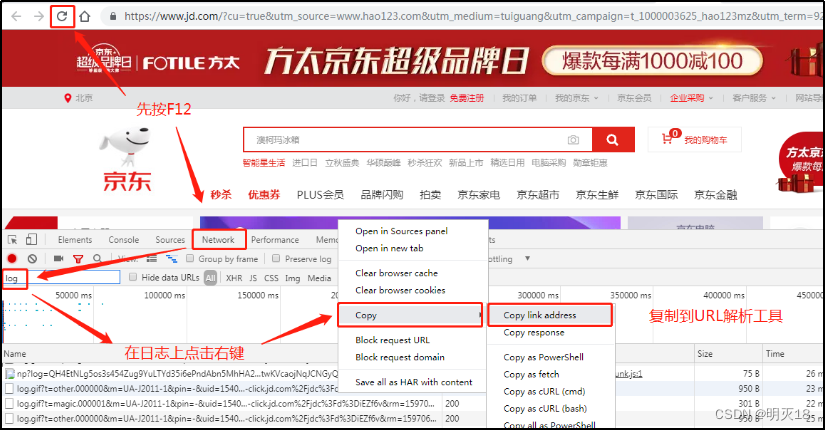Click the location pin next to 北京
The width and height of the screenshot is (825, 430).
67,98
